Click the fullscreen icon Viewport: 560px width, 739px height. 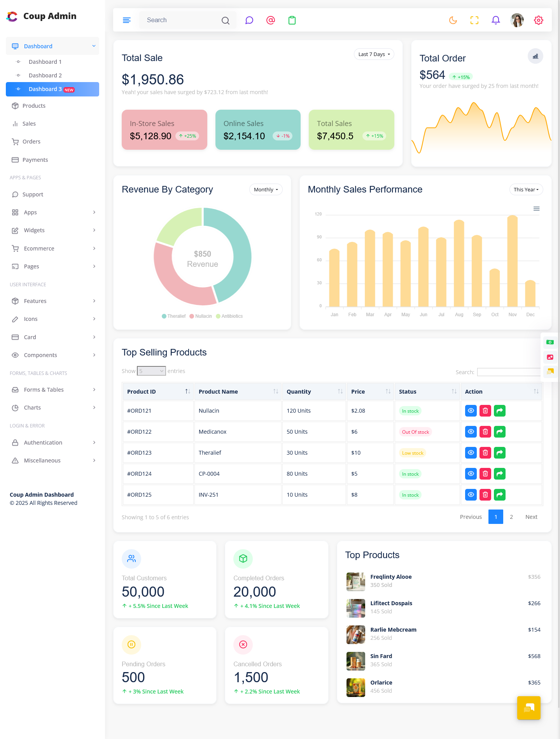(x=474, y=20)
